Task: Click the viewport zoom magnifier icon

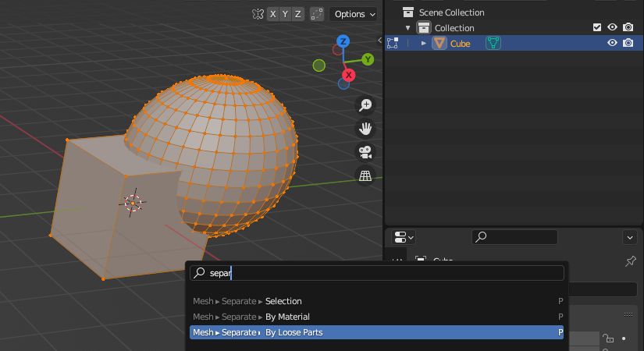Action: (x=365, y=105)
